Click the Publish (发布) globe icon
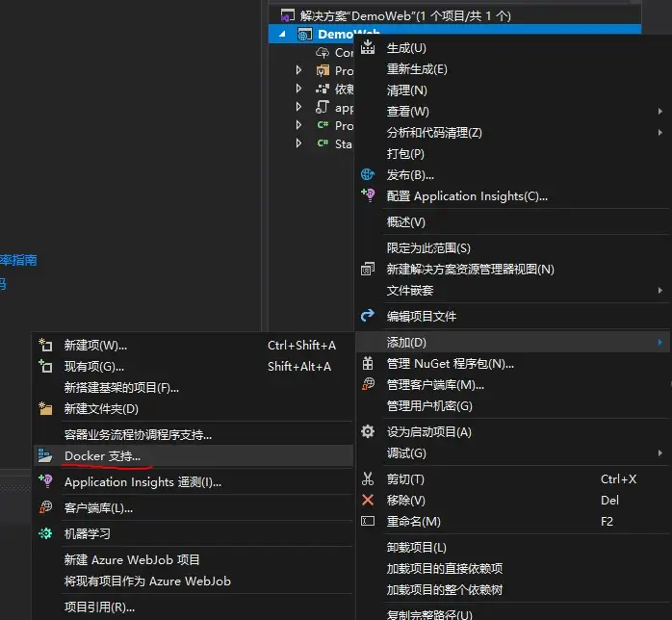 pos(368,174)
